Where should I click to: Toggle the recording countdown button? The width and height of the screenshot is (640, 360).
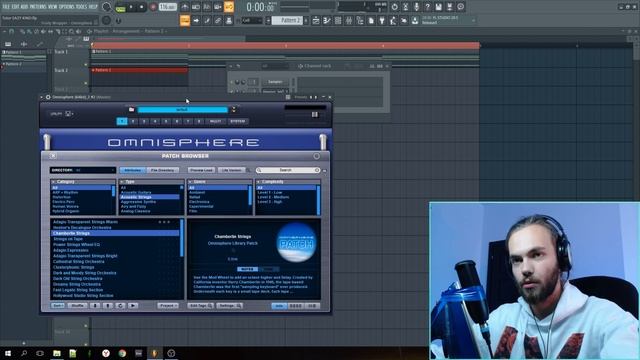(207, 7)
